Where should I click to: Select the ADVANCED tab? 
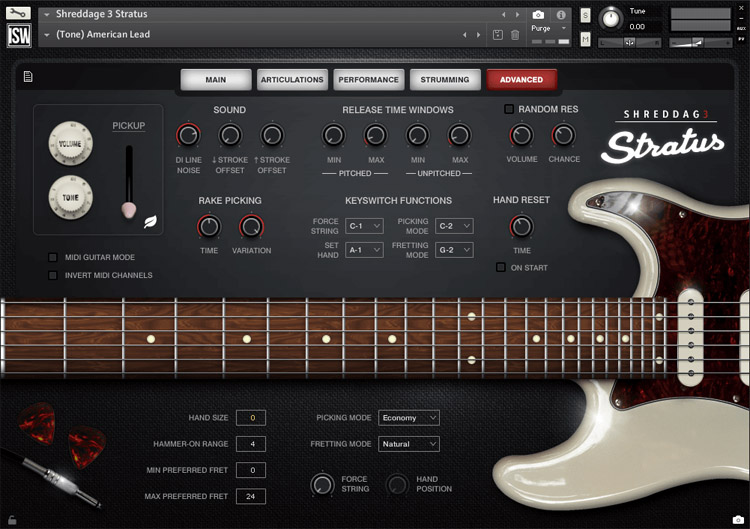(x=521, y=79)
